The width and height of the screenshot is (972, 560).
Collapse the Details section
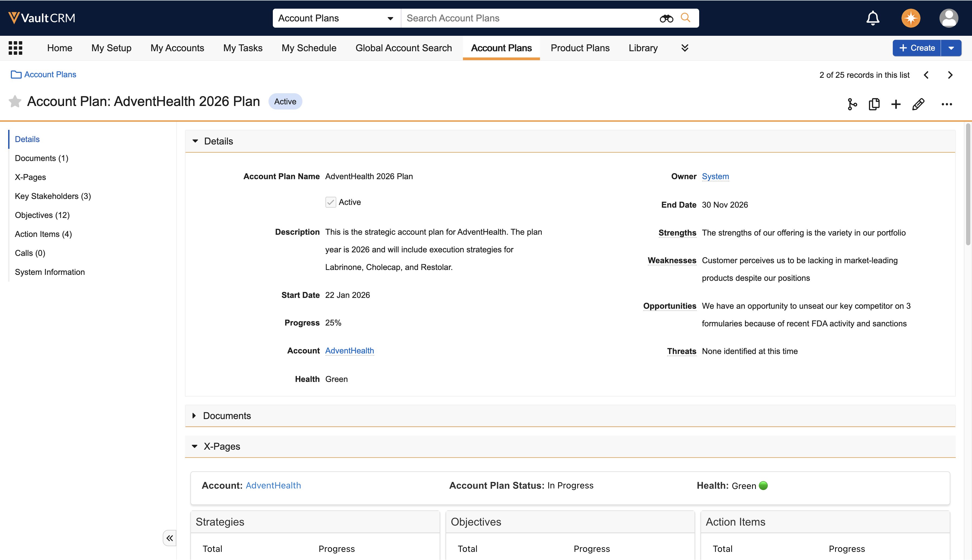[x=196, y=141]
